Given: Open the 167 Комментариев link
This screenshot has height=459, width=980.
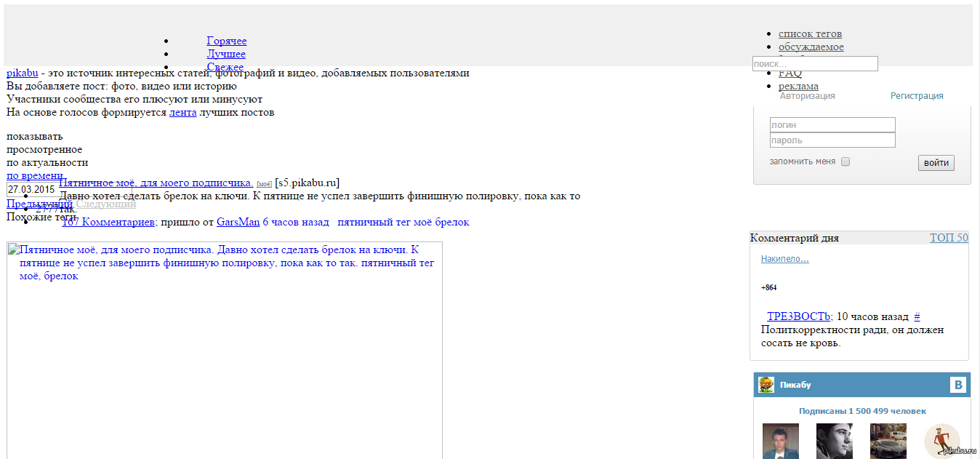Looking at the screenshot, I should click(x=108, y=222).
